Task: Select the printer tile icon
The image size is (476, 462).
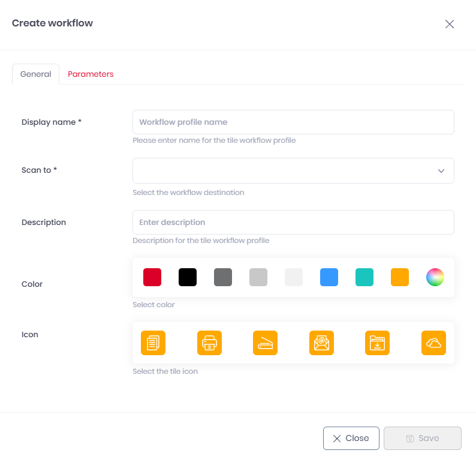Action: pos(209,343)
